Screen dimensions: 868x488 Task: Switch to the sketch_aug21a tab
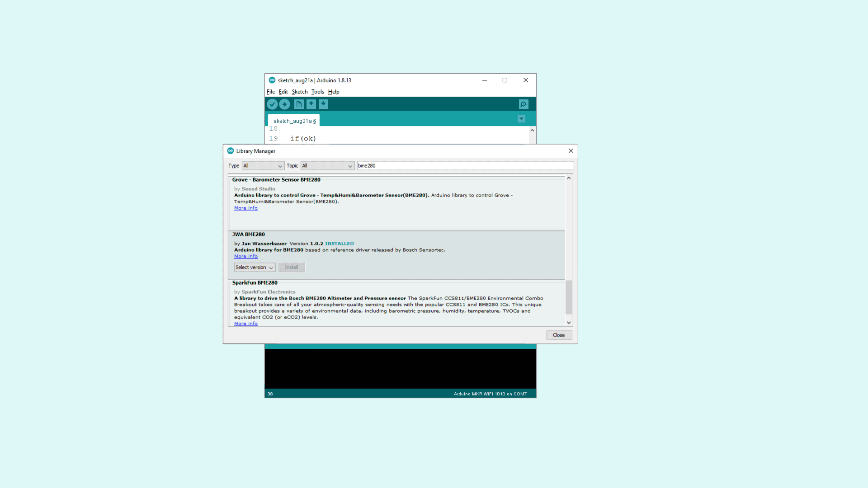(x=294, y=121)
